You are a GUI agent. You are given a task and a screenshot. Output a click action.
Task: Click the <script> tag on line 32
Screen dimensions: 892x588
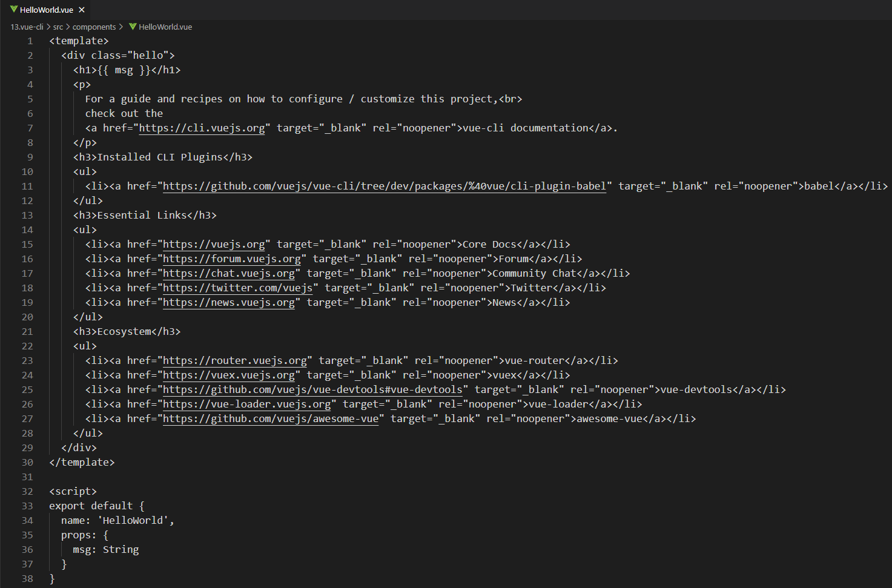[x=73, y=491]
